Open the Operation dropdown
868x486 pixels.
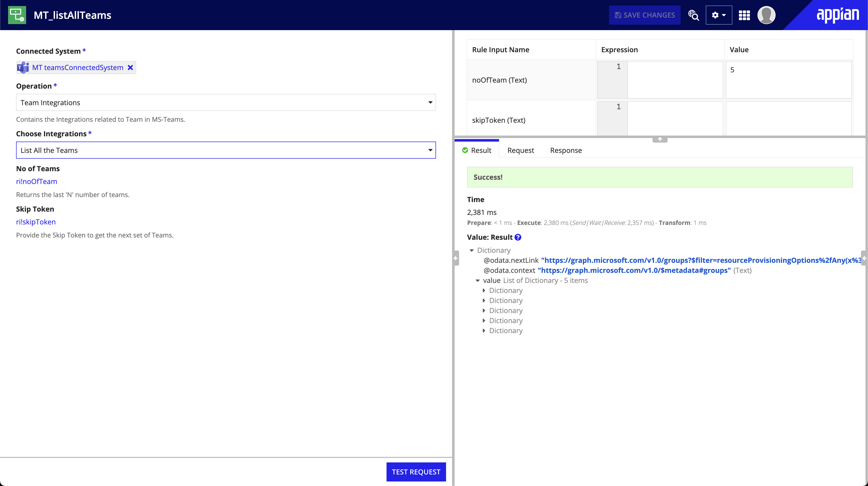(x=226, y=102)
